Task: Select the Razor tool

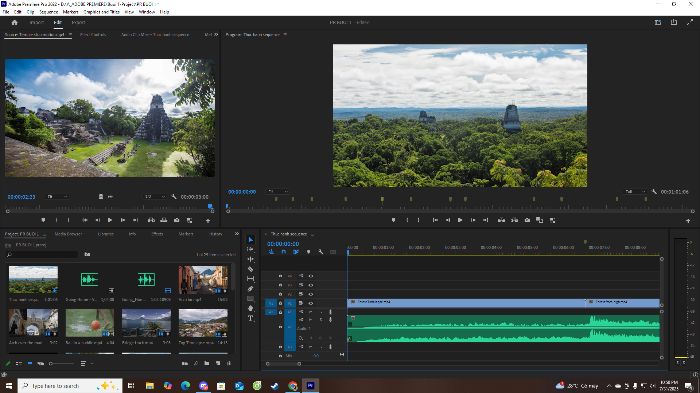Action: [250, 269]
